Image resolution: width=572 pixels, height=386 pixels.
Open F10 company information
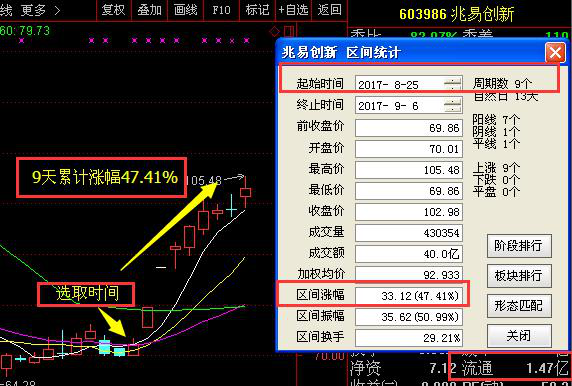pyautogui.click(x=221, y=10)
